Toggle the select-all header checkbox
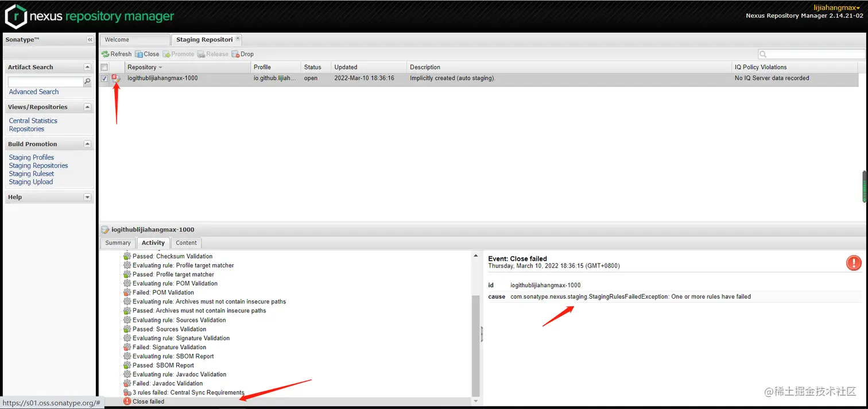Image resolution: width=868 pixels, height=409 pixels. 104,67
